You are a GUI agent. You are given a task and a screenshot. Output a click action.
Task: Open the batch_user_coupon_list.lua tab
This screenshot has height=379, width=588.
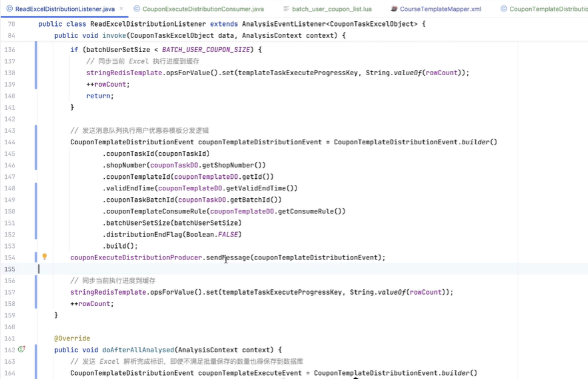[332, 9]
